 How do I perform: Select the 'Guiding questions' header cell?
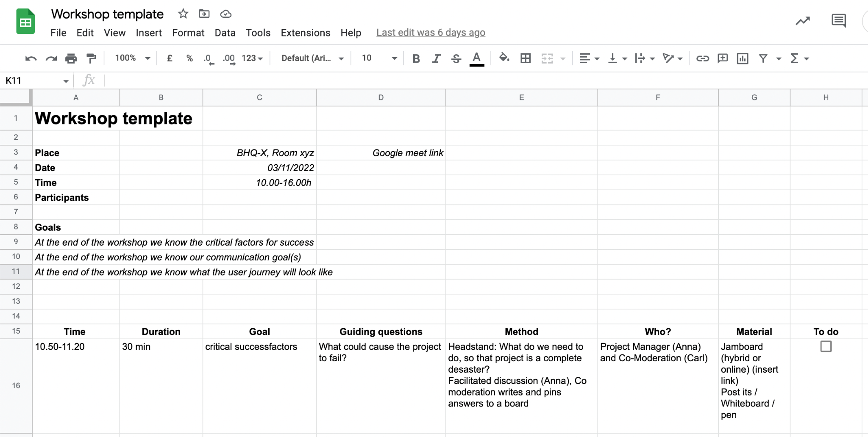click(381, 332)
